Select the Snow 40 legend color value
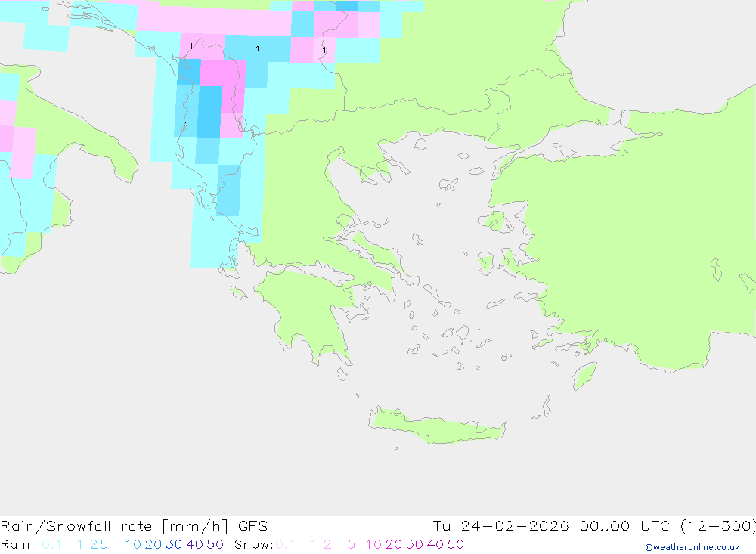This screenshot has width=756, height=554. click(x=435, y=544)
